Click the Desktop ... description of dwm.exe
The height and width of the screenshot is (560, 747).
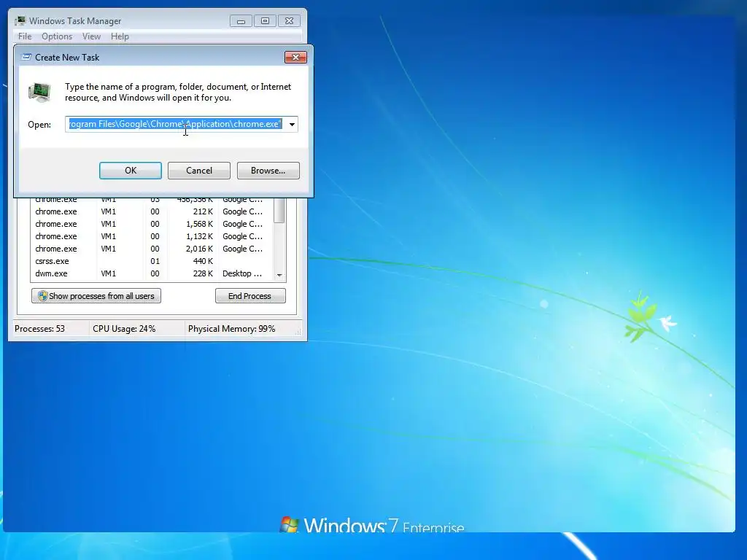click(x=242, y=273)
